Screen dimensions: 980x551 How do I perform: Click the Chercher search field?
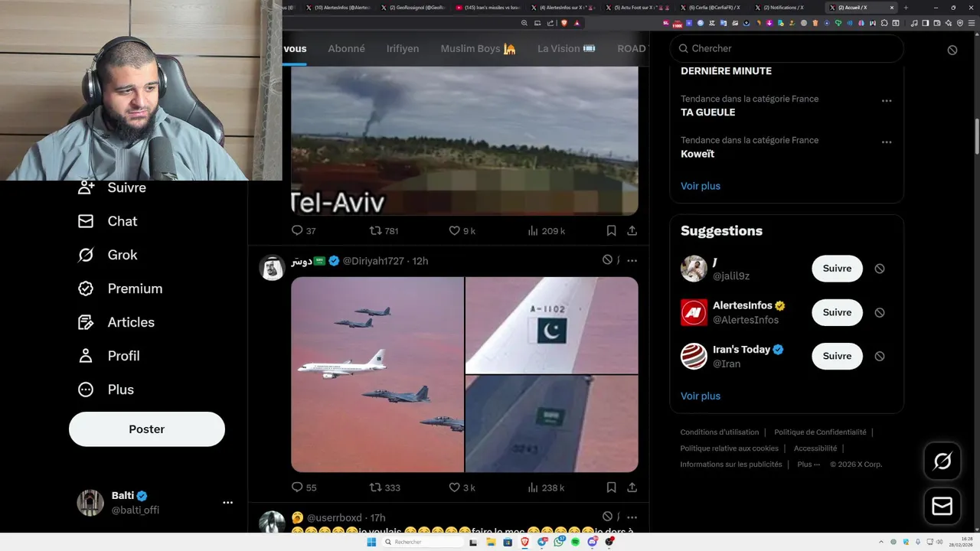786,48
